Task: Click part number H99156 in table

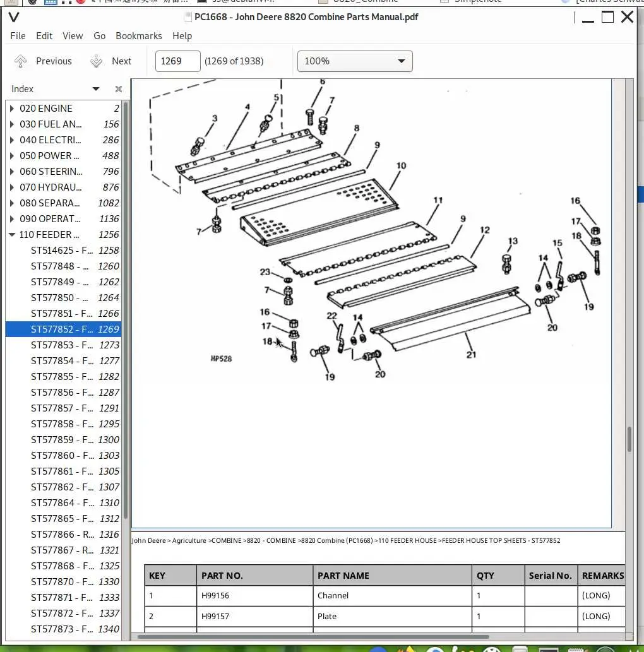Action: [215, 595]
